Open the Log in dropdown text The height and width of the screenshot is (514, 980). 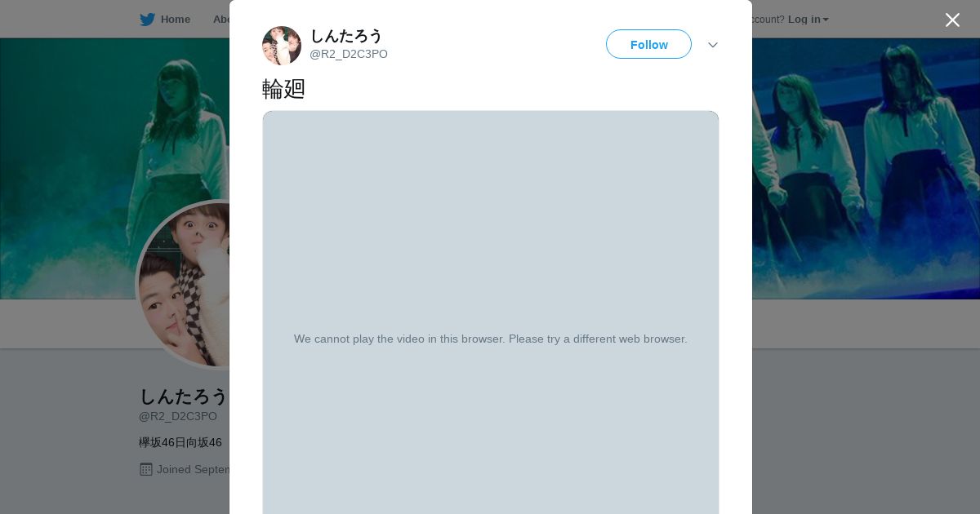[x=804, y=20]
